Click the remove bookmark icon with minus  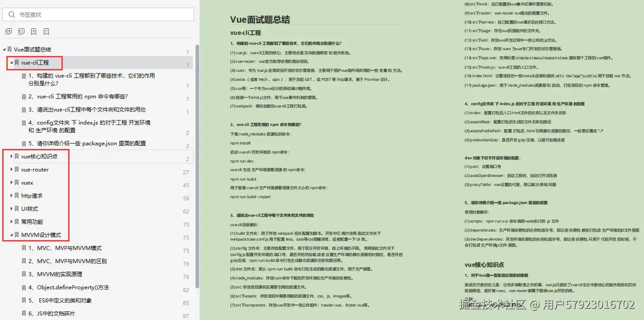coord(47,32)
